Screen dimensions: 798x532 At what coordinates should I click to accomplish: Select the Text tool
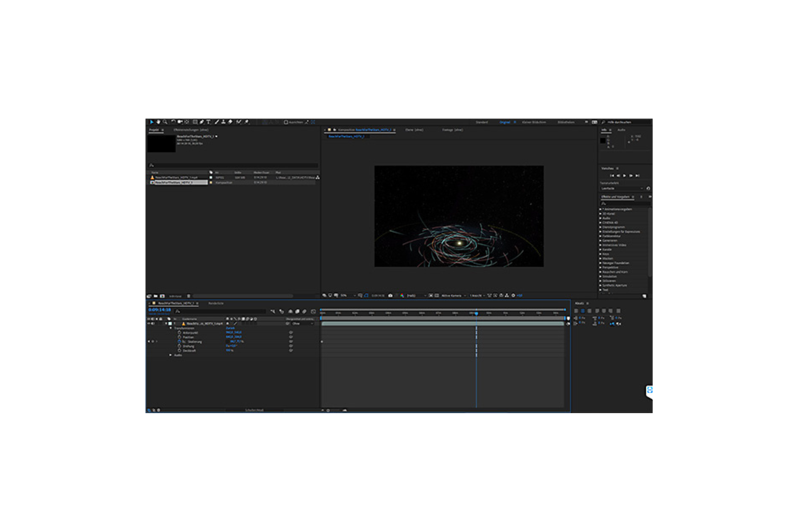208,122
